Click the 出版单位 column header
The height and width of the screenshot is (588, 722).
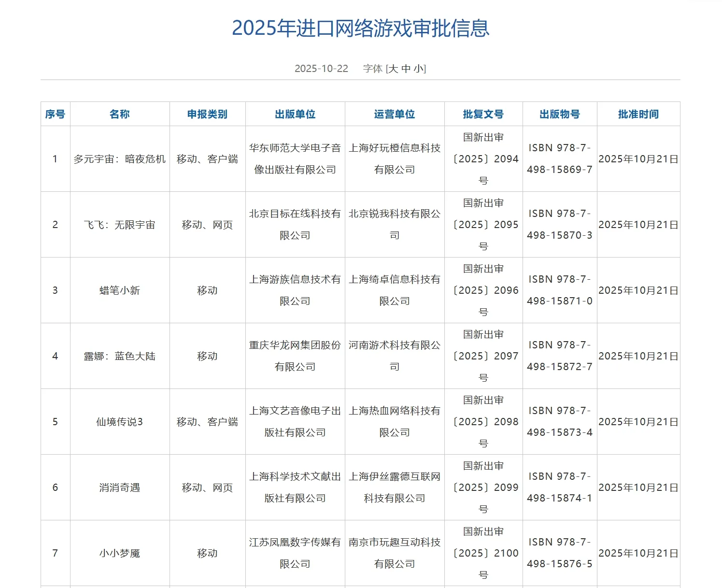tap(295, 114)
